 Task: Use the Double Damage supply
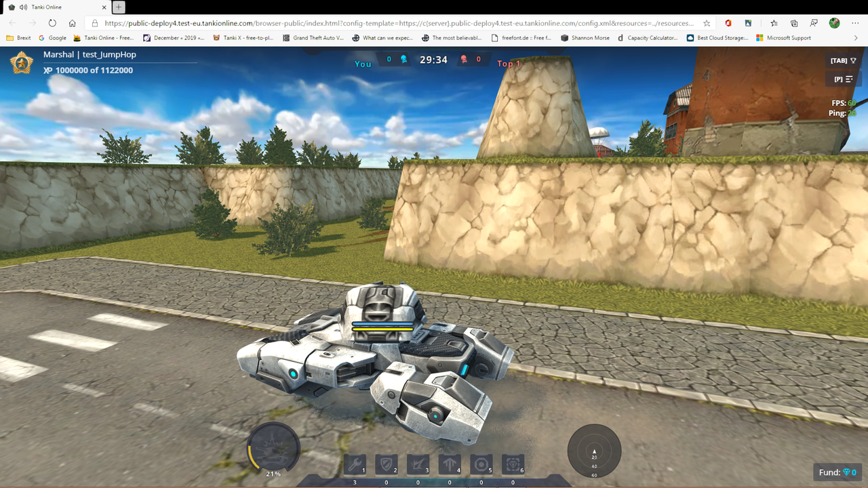[418, 465]
